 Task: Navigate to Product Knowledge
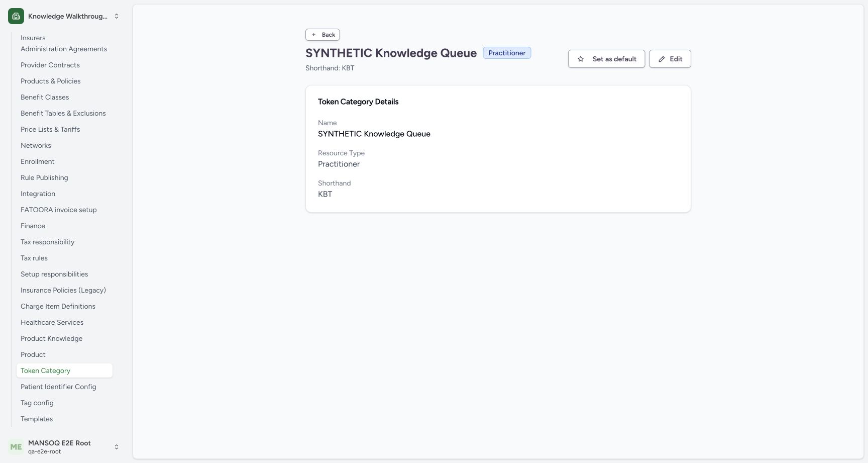point(51,338)
